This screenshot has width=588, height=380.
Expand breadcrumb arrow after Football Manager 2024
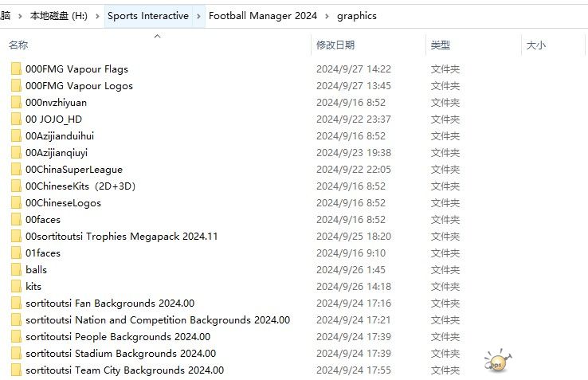click(x=327, y=16)
